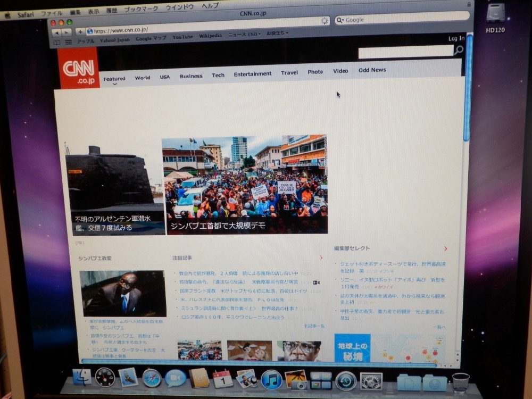
Task: Open Yahoo! Japan bookmark
Action: (115, 40)
